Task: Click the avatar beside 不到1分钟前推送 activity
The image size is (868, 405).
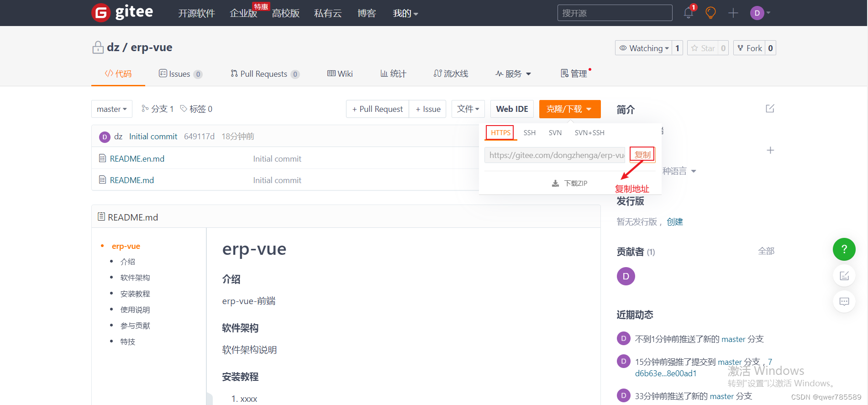Action: pos(624,338)
